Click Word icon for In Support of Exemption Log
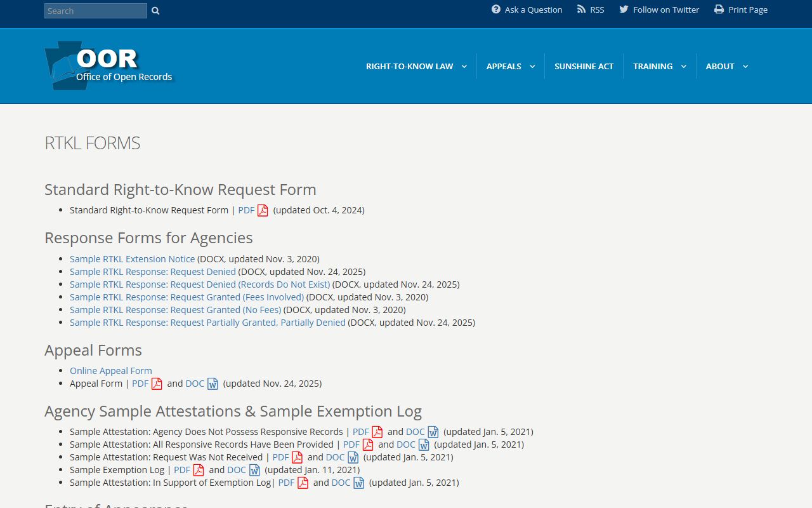Image resolution: width=812 pixels, height=508 pixels. coord(358,483)
